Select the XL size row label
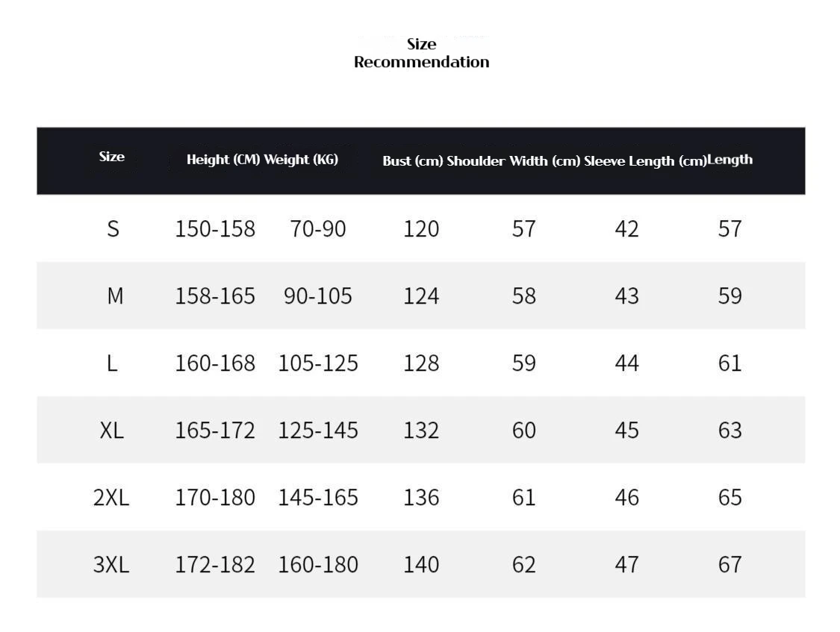The width and height of the screenshot is (840, 632). [112, 430]
